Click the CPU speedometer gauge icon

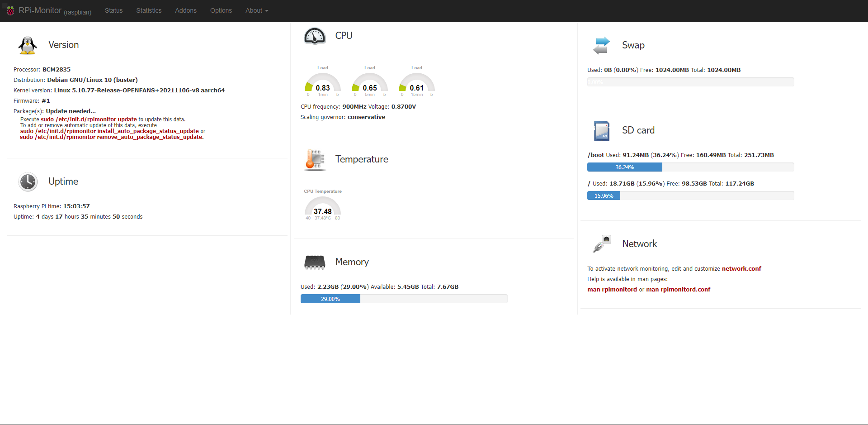coord(315,36)
